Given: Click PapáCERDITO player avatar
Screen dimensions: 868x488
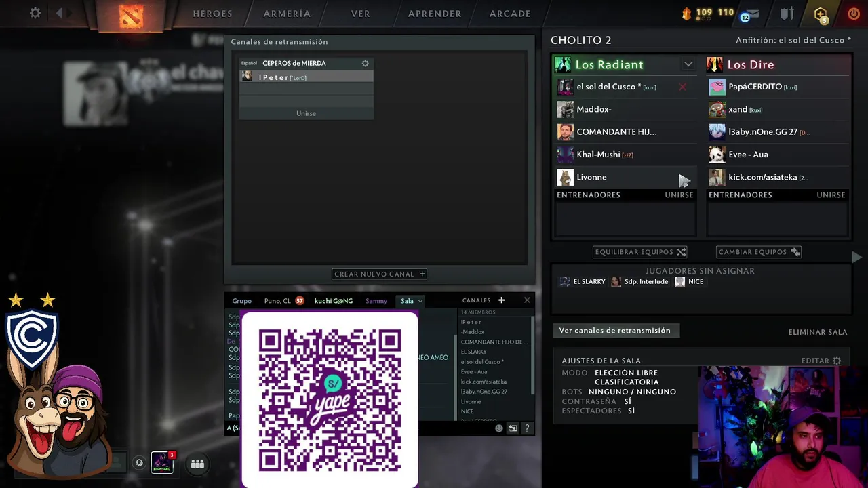Looking at the screenshot, I should pos(717,87).
